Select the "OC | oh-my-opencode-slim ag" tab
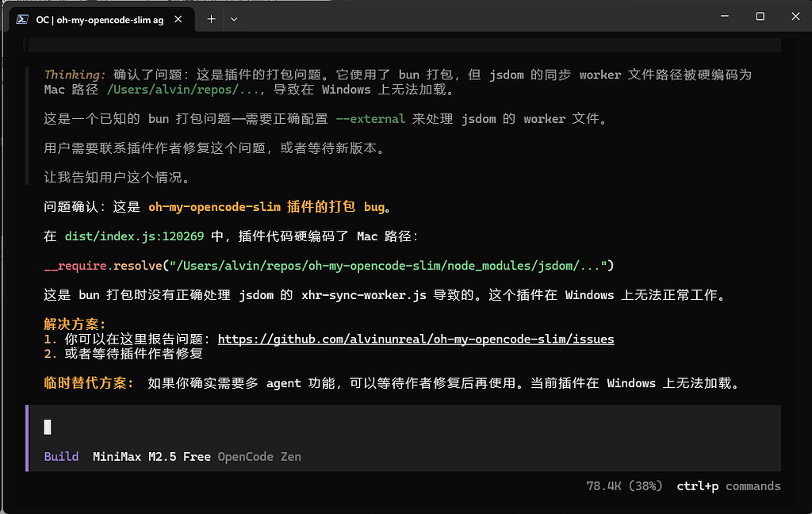The height and width of the screenshot is (514, 812). [x=101, y=20]
